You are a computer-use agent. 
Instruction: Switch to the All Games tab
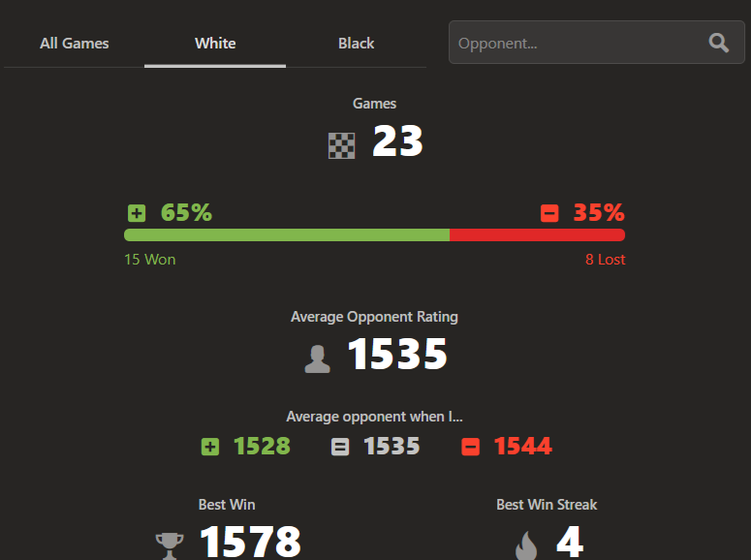[75, 44]
